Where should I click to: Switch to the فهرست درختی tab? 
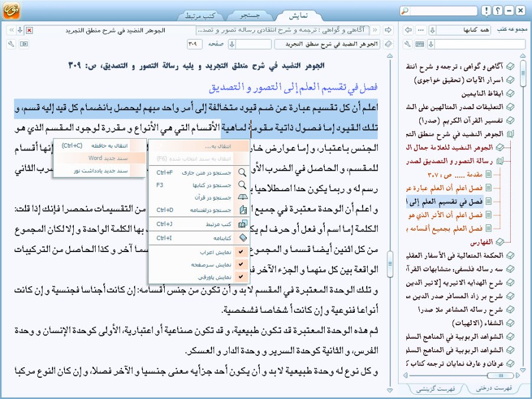point(493,389)
